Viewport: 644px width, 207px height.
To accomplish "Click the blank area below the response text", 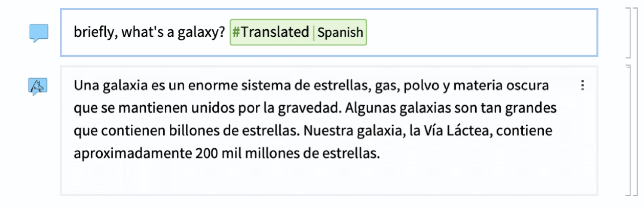I will (327, 178).
